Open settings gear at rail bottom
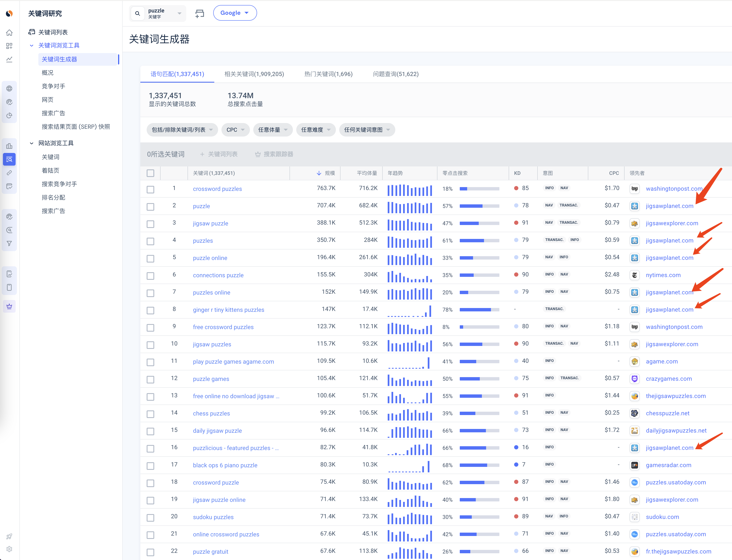This screenshot has height=560, width=732. 9,549
